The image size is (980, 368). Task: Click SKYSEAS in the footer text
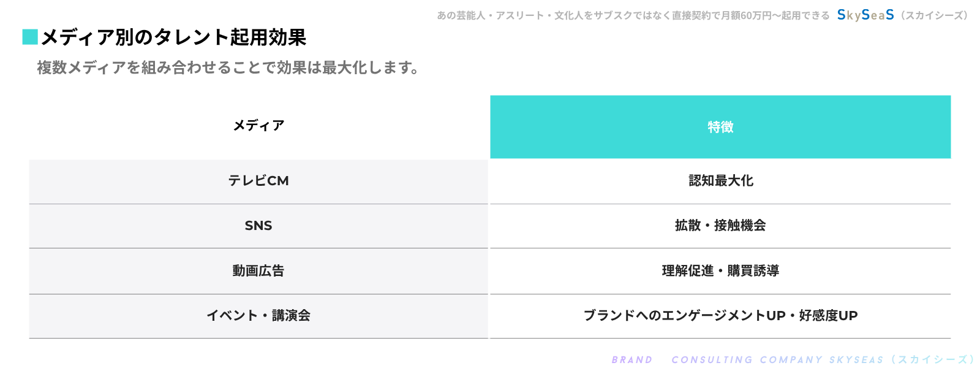(x=856, y=360)
